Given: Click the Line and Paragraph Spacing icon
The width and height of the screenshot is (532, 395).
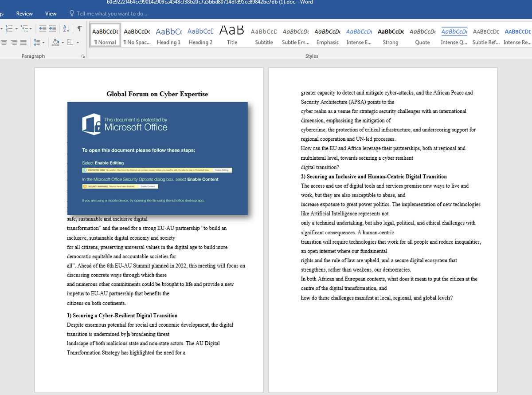Looking at the screenshot, I should tap(37, 42).
